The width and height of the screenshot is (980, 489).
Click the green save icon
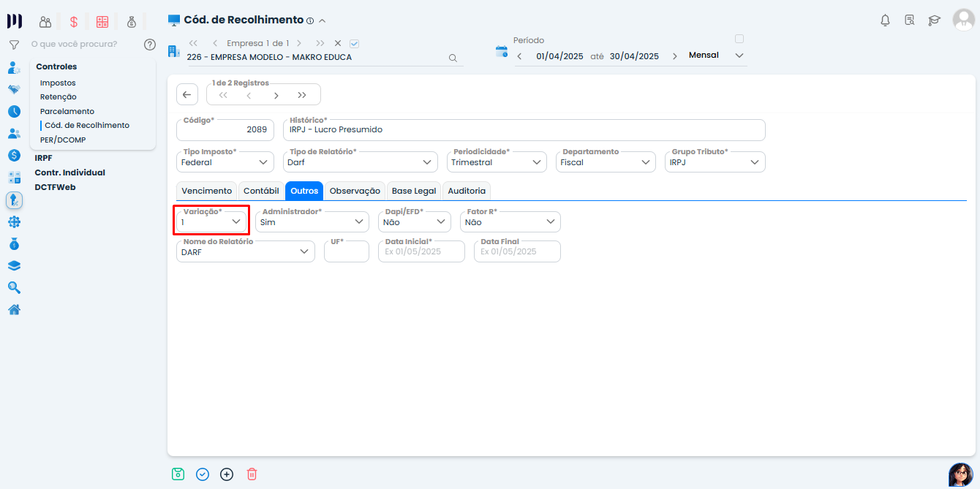tap(178, 474)
